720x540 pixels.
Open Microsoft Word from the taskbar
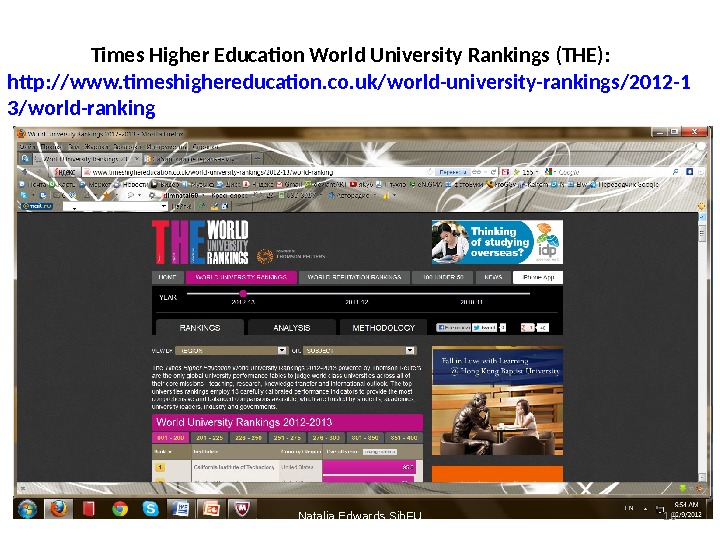click(180, 509)
